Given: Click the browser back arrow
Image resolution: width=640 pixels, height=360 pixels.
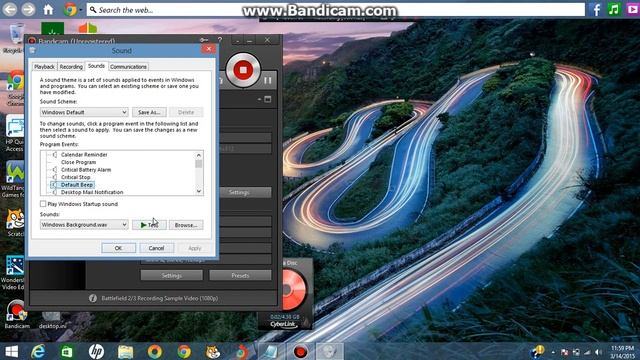Looking at the screenshot, I should click(x=10, y=9).
